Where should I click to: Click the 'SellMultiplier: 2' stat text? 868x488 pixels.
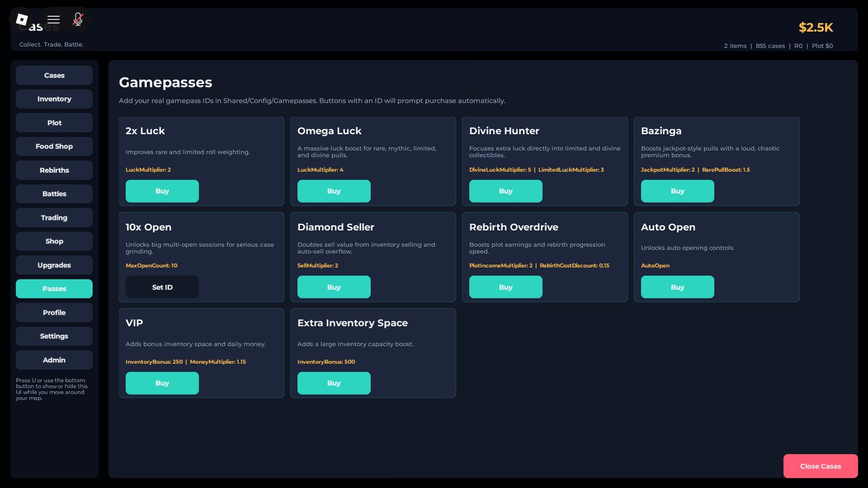tap(318, 266)
